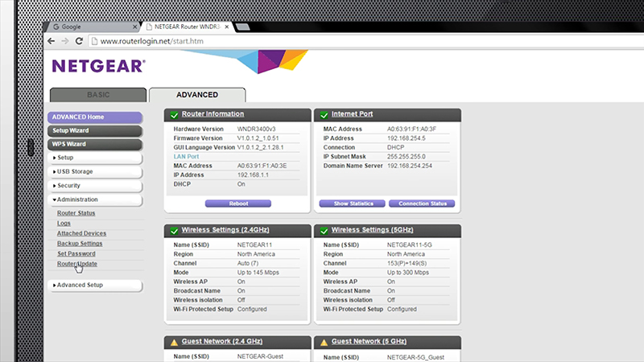Click the Reboot button
The image size is (644, 362).
(x=238, y=204)
